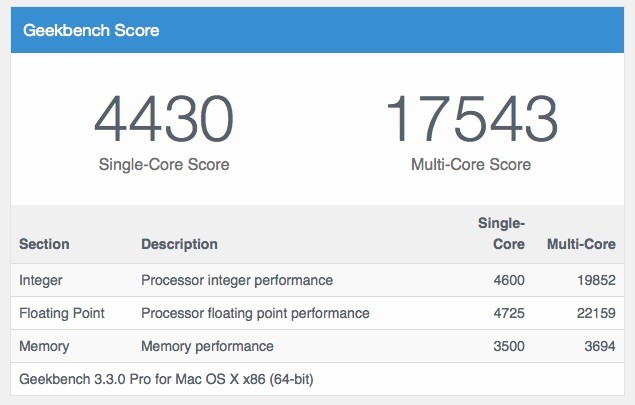This screenshot has height=405, width=635.
Task: Click the Processor integer performance description
Action: 237,280
